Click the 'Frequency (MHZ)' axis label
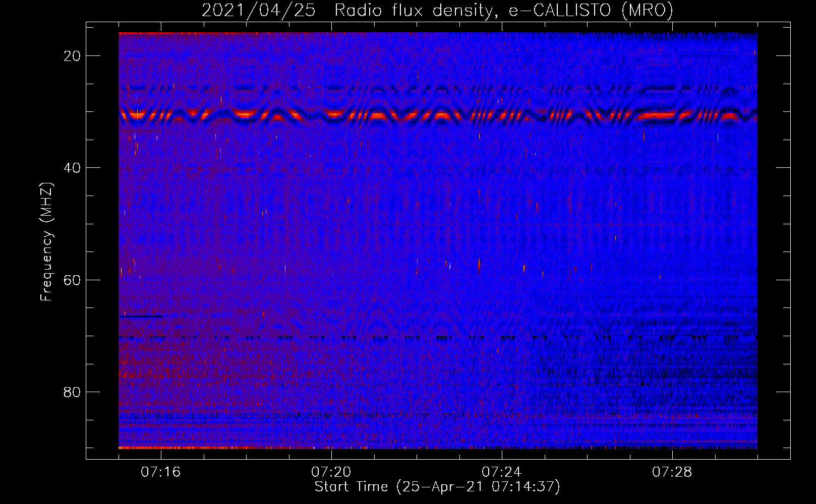Viewport: 816px width, 504px height. tap(46, 242)
